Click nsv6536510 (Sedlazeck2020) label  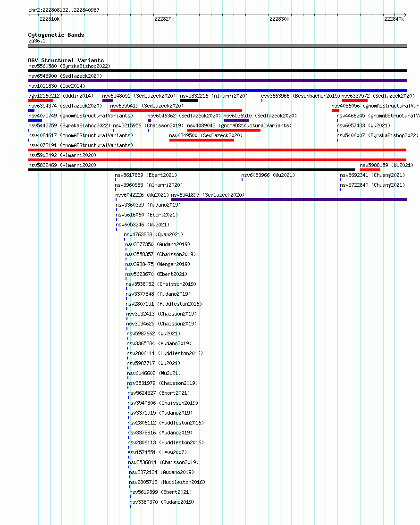tap(260, 116)
